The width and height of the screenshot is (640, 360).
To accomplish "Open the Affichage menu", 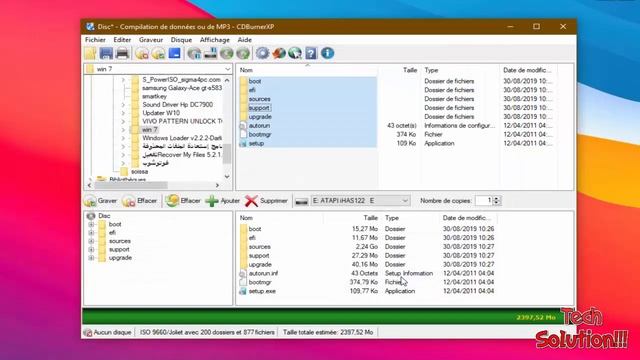I will [215, 40].
